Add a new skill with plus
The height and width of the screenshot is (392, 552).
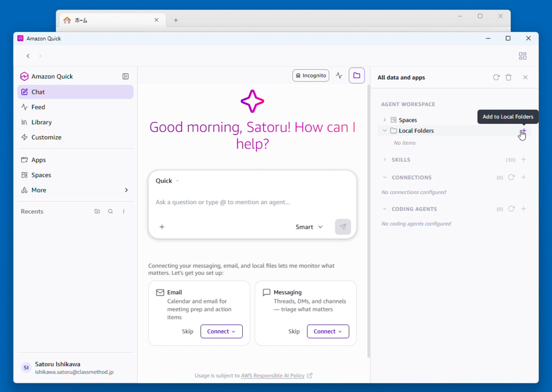tap(524, 160)
